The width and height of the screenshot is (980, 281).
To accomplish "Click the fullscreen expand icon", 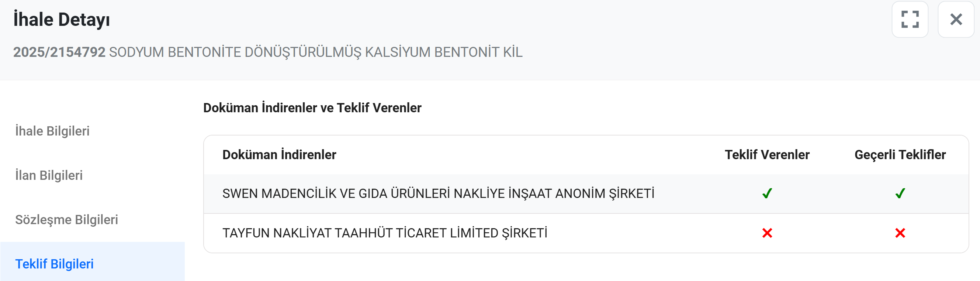I will coord(910,20).
